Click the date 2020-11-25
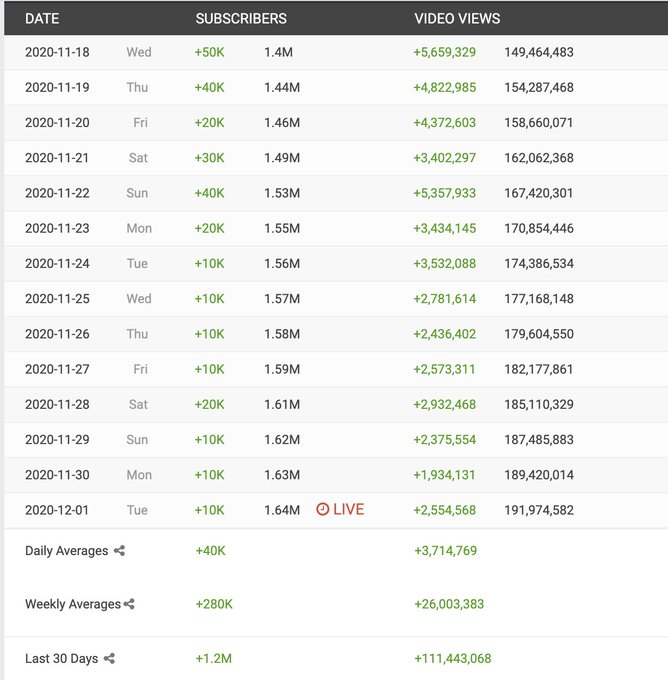668x680 pixels. click(57, 299)
